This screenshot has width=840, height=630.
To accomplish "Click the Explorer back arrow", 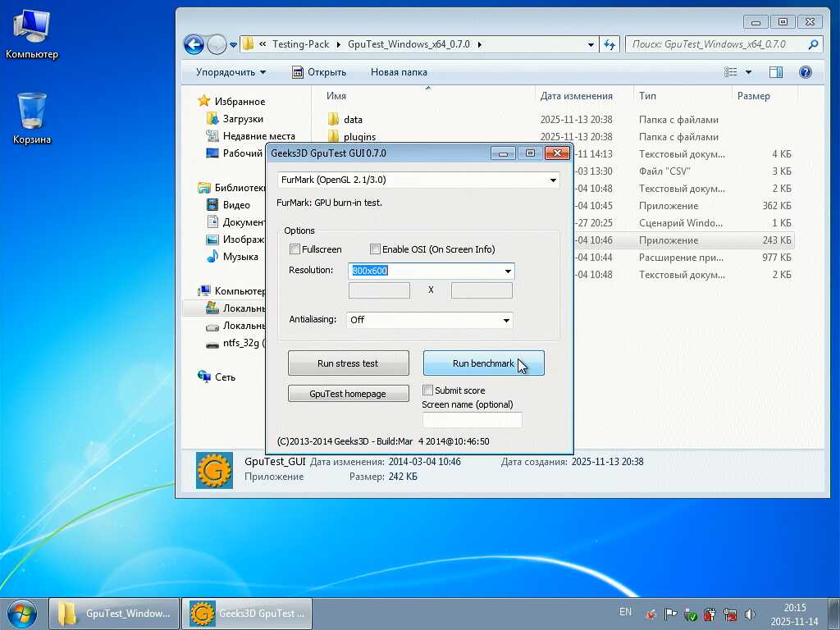I will tap(194, 44).
